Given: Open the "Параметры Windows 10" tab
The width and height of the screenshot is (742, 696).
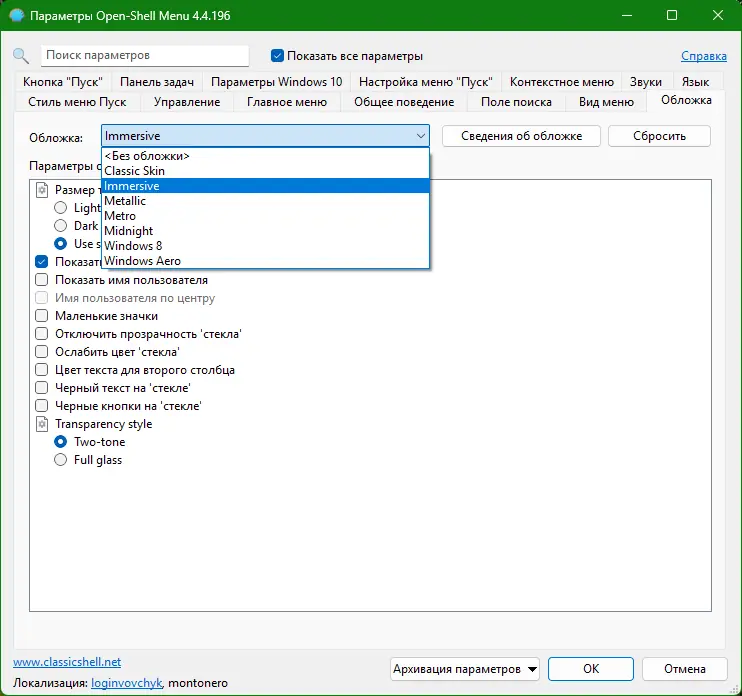Looking at the screenshot, I should pyautogui.click(x=276, y=82).
